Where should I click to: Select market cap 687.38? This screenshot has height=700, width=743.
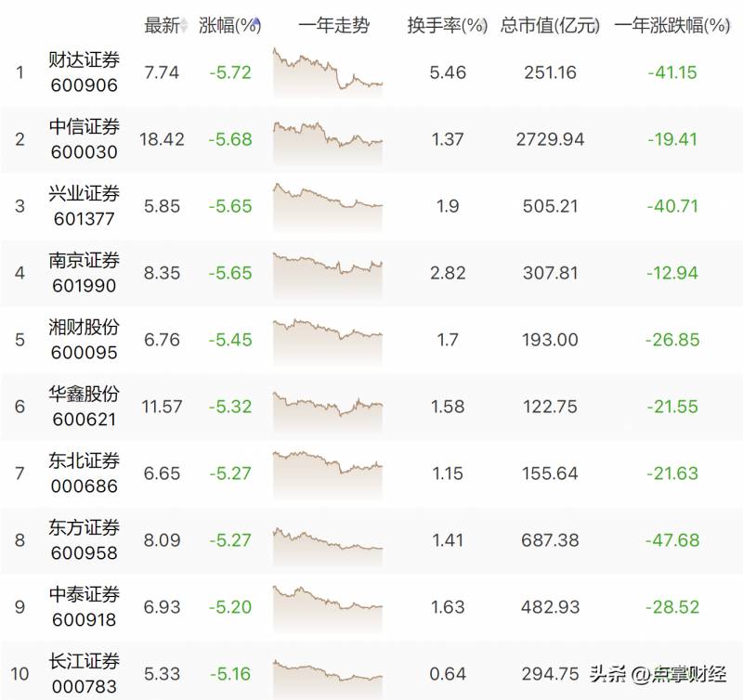click(550, 540)
